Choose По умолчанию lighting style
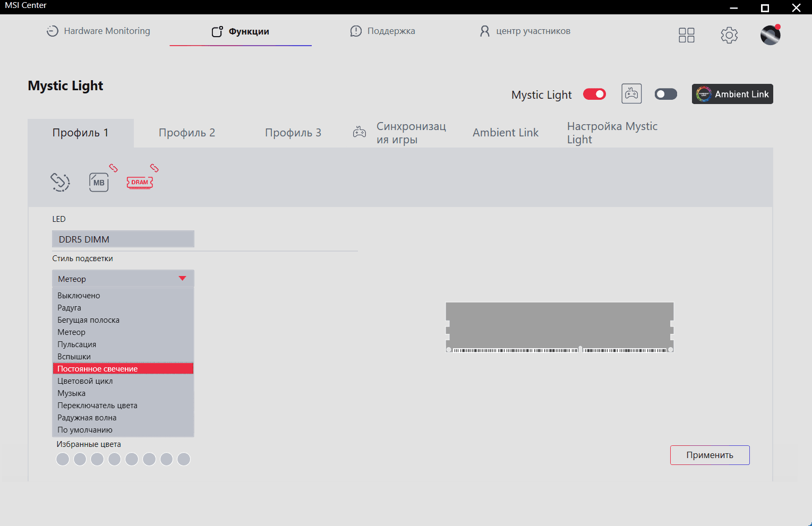 tap(123, 430)
